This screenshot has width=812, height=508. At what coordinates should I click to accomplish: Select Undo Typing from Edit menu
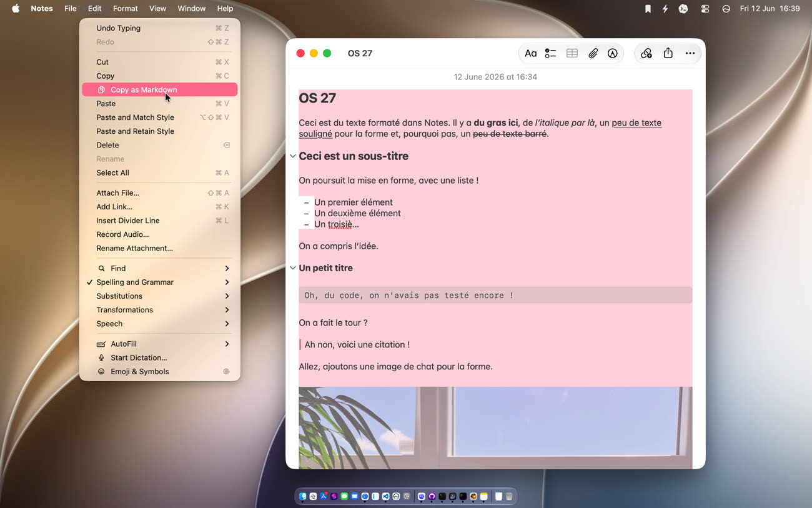click(x=160, y=28)
